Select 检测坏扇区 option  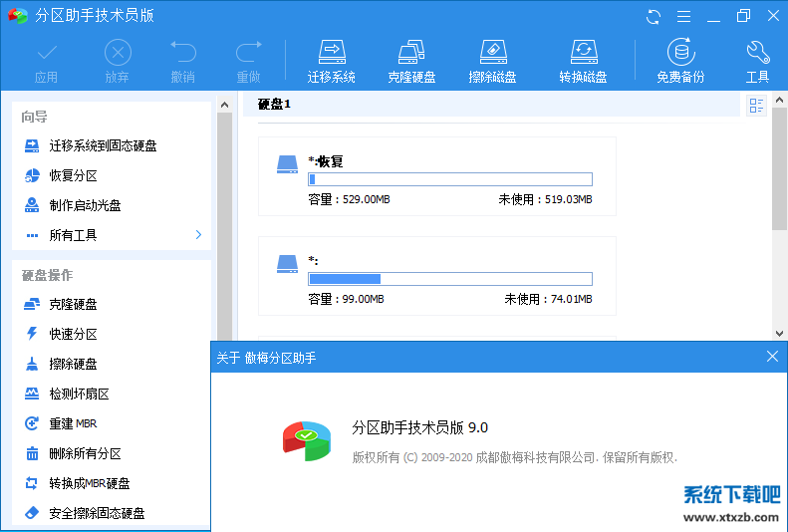coord(80,394)
